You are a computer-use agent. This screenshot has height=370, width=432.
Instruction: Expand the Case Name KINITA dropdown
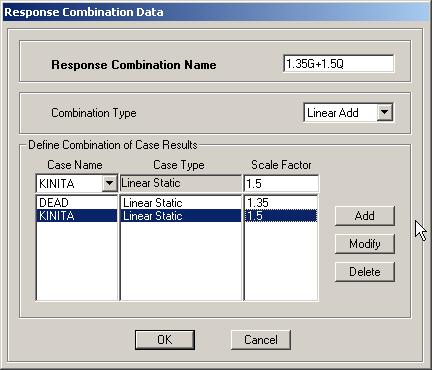[x=109, y=183]
